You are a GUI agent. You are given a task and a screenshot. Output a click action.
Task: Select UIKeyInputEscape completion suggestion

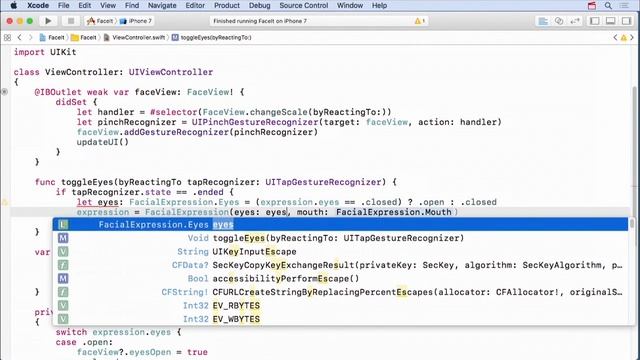click(x=340, y=251)
